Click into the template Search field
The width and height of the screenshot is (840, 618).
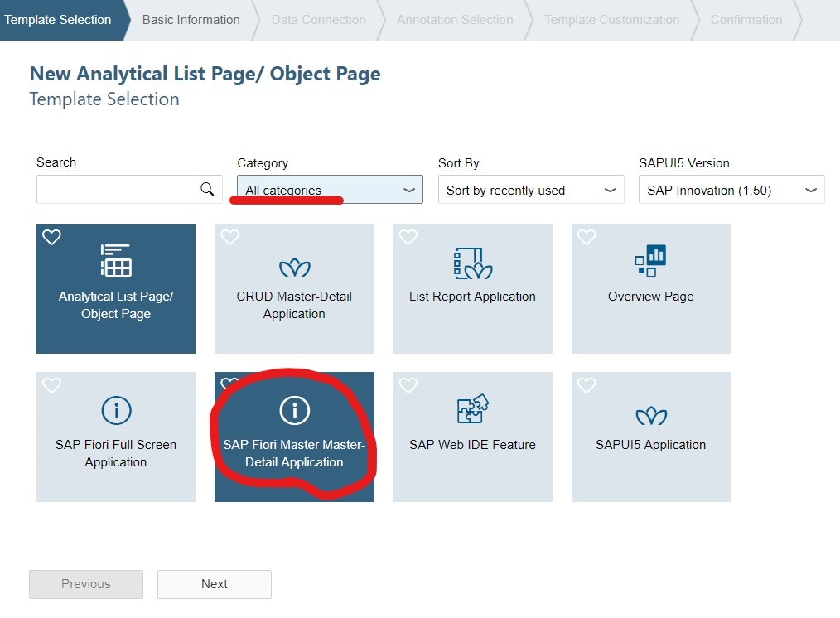[129, 189]
